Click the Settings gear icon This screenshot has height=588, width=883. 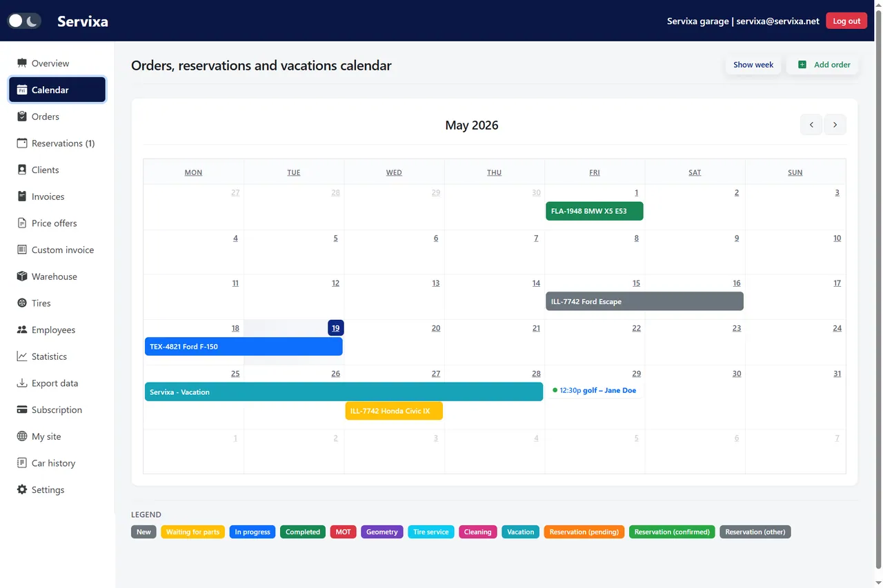[22, 490]
